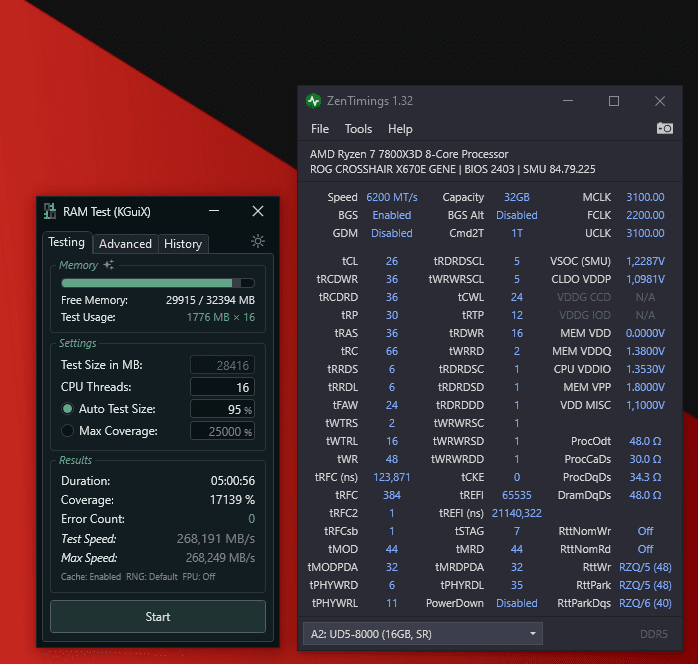The height and width of the screenshot is (664, 698).
Task: Click the CPU Threads input field
Action: coord(223,387)
